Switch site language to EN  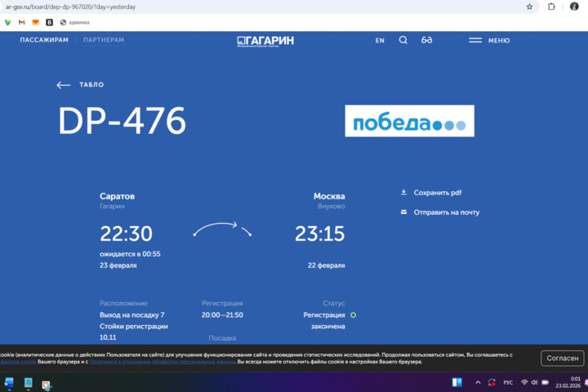pos(380,40)
